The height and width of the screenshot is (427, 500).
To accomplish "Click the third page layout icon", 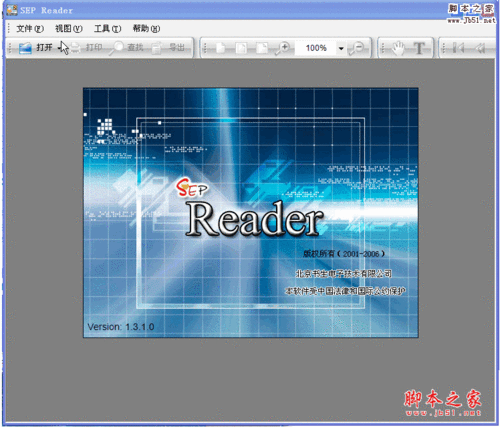I will tap(262, 48).
